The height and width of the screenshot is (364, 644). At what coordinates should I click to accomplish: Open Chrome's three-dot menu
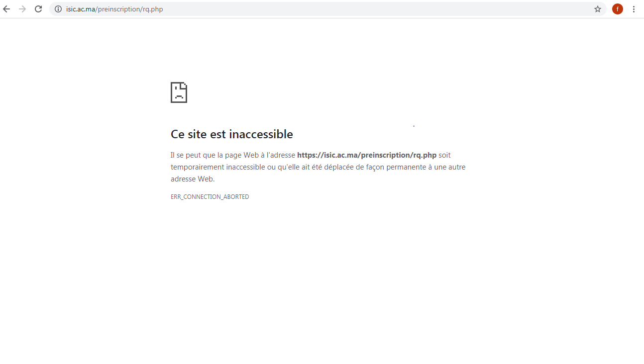634,9
